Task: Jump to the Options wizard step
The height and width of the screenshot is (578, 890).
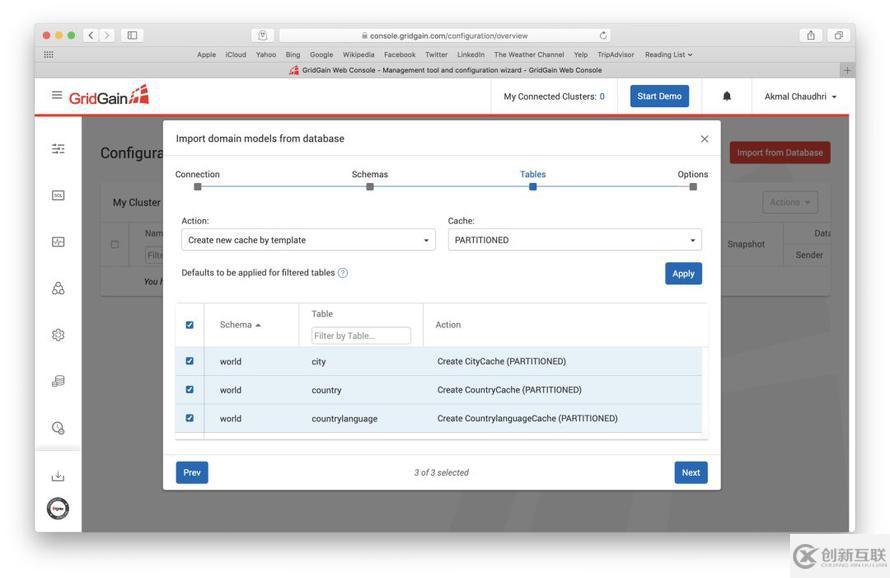Action: pos(692,181)
